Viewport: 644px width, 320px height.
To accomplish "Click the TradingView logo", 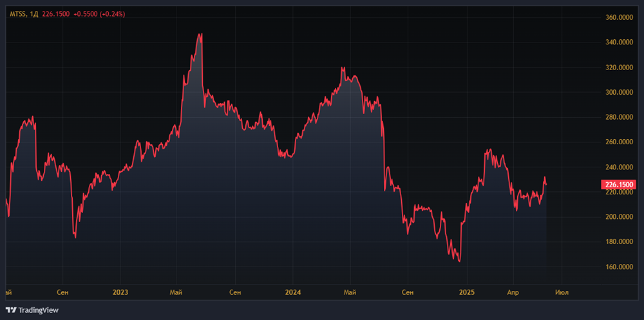I will [x=32, y=310].
